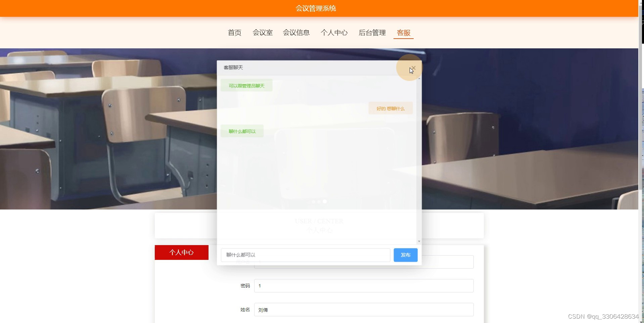Click the chat bubble 聊什么都可以
Screen dimensions: 644x323
(x=242, y=131)
